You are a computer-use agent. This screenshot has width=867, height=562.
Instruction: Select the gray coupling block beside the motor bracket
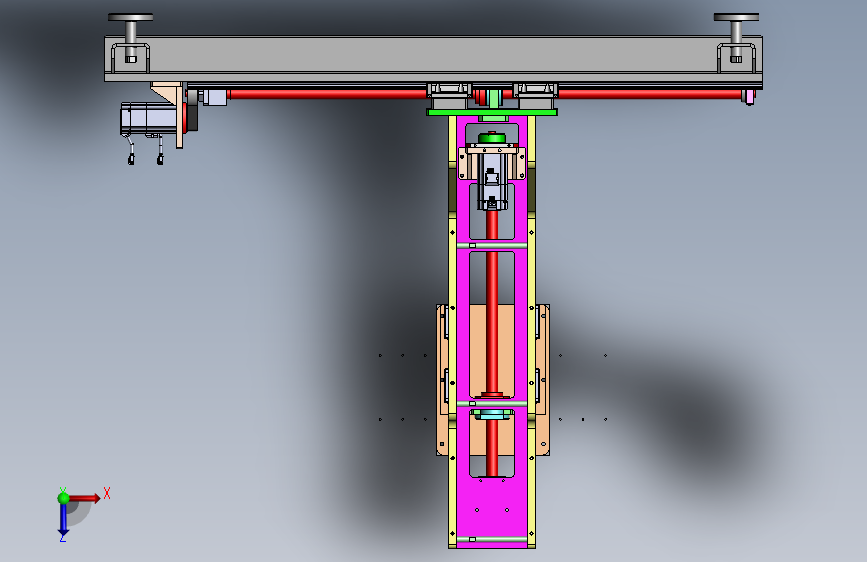(215, 97)
